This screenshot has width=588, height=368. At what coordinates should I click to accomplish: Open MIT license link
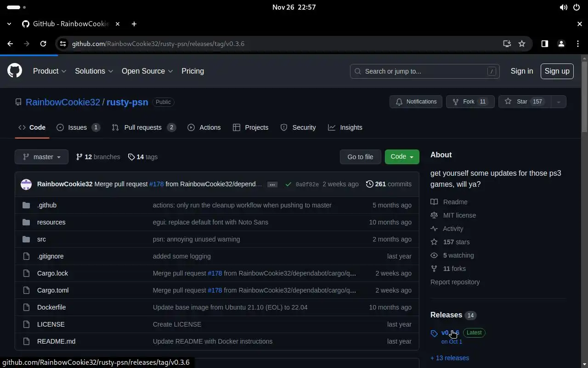pos(453,215)
